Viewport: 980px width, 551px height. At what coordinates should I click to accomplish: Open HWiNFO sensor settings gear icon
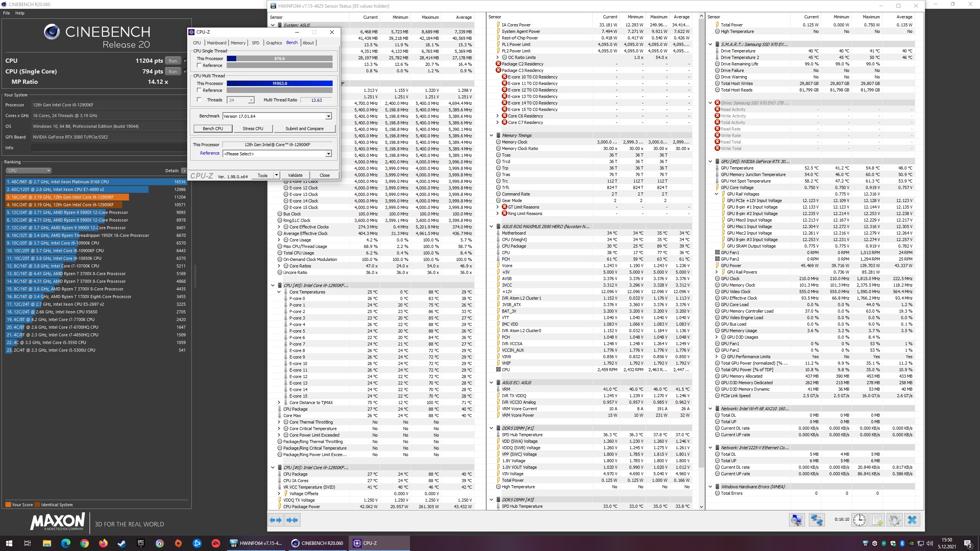pos(895,520)
